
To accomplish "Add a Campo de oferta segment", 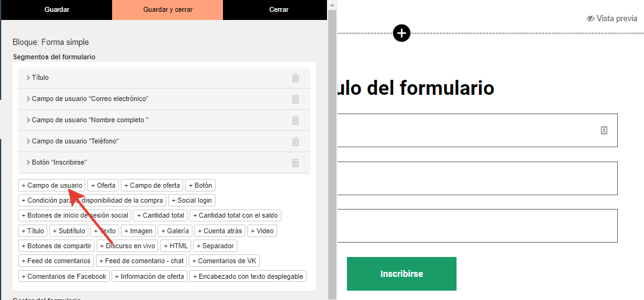I will point(152,186).
